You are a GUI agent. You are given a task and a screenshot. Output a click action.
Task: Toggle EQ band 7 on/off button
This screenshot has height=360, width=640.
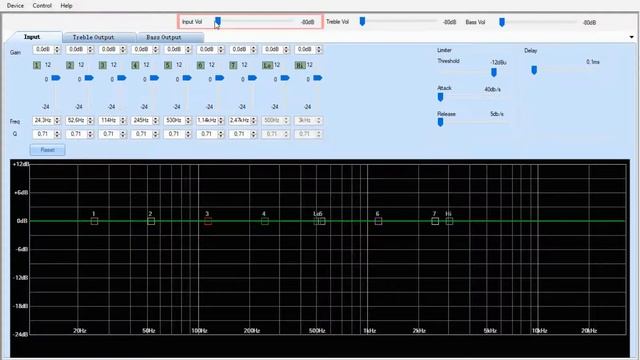pyautogui.click(x=233, y=65)
